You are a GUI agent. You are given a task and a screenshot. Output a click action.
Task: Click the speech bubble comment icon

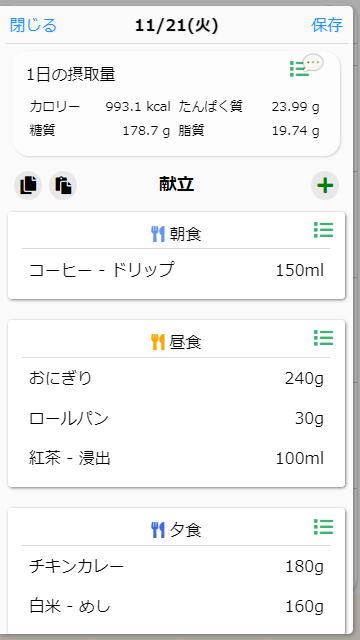(314, 63)
